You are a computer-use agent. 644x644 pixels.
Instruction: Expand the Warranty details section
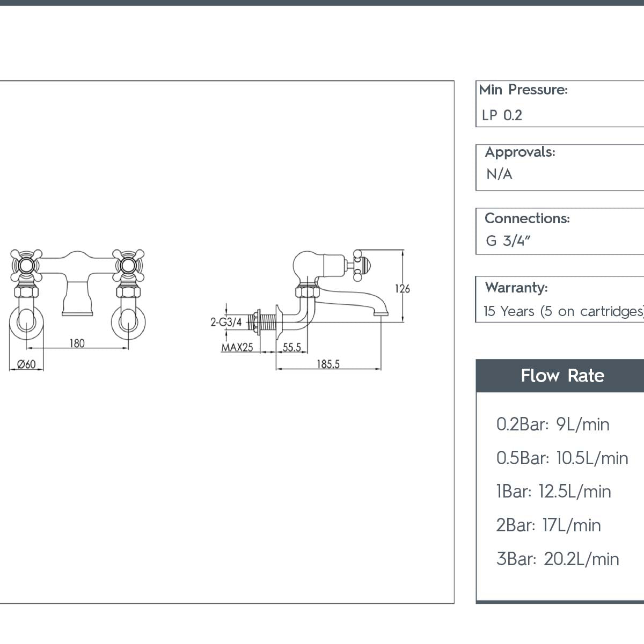point(558,299)
